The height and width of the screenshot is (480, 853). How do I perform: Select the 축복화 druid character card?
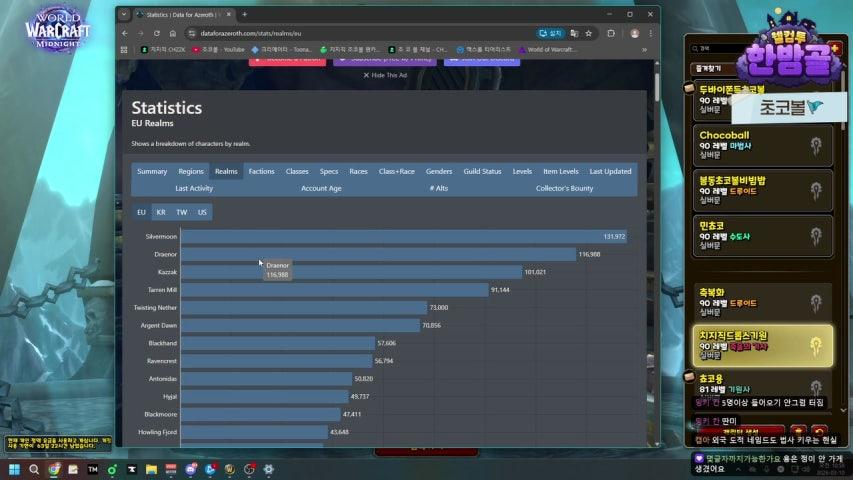pyautogui.click(x=763, y=302)
